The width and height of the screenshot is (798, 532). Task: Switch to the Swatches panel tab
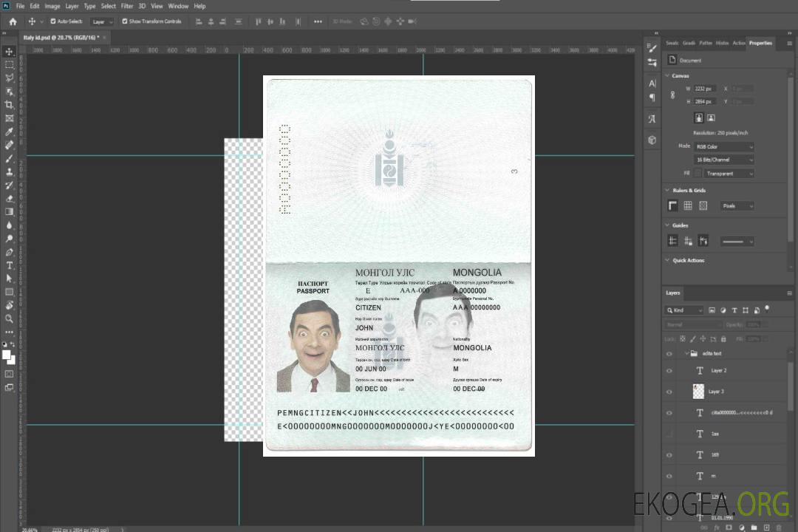coord(672,44)
